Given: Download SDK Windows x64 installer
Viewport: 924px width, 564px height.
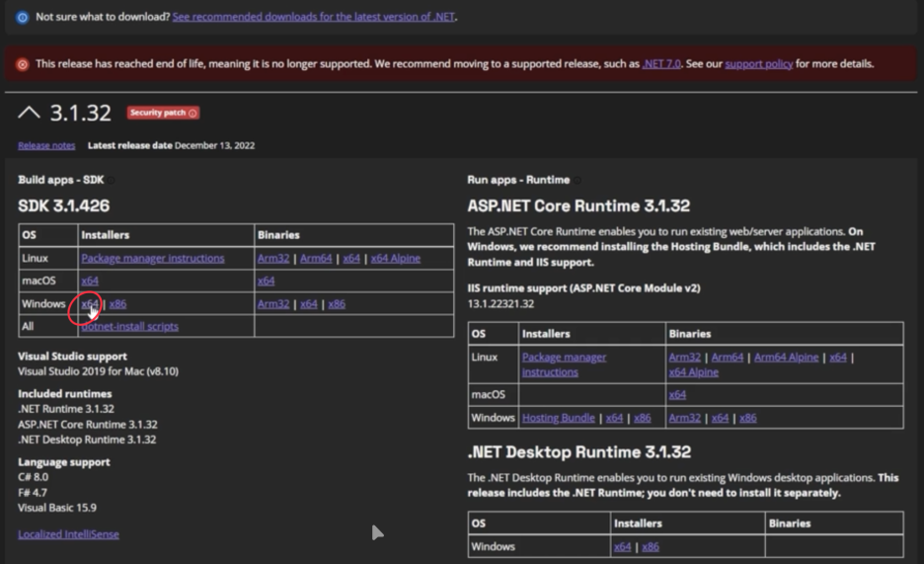Looking at the screenshot, I should (90, 304).
